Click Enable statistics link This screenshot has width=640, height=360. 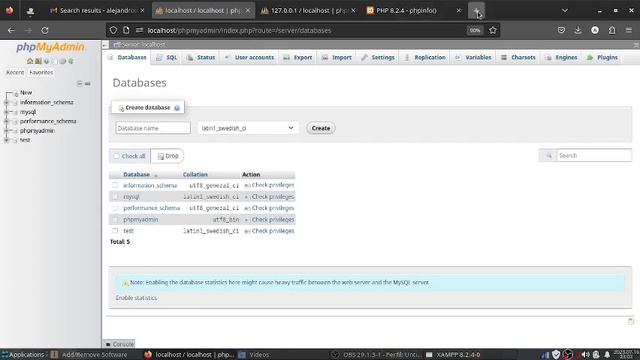pos(136,298)
